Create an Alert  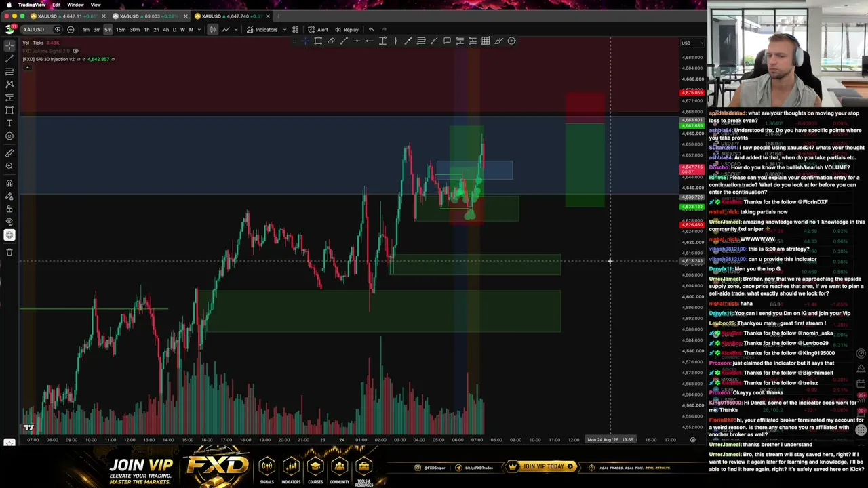tap(318, 30)
